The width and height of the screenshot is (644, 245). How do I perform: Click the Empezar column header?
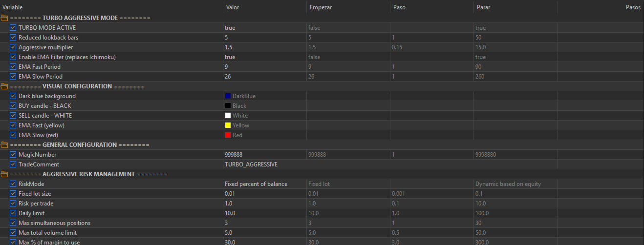[348, 7]
